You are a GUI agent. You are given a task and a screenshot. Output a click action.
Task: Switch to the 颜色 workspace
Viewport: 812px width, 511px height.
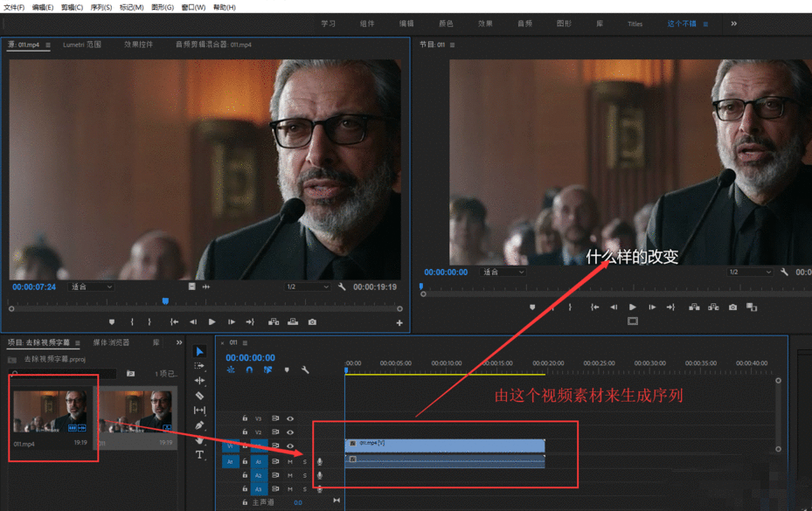click(446, 24)
